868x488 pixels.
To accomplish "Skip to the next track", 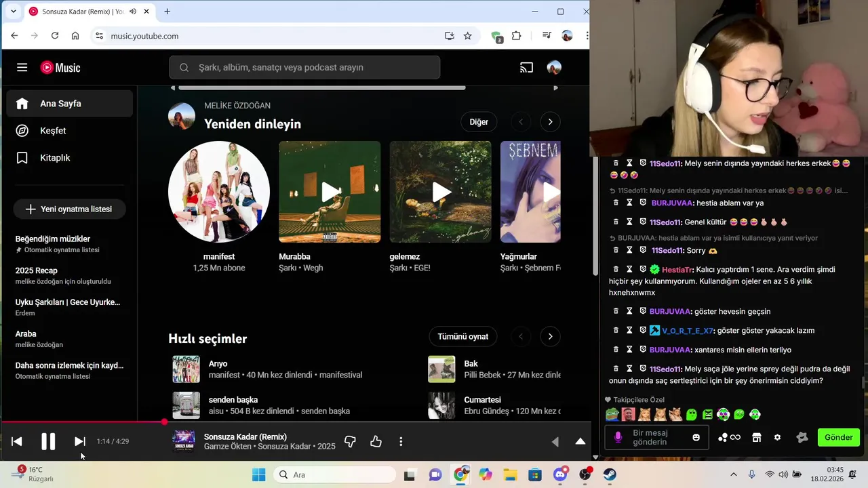I will 79,441.
